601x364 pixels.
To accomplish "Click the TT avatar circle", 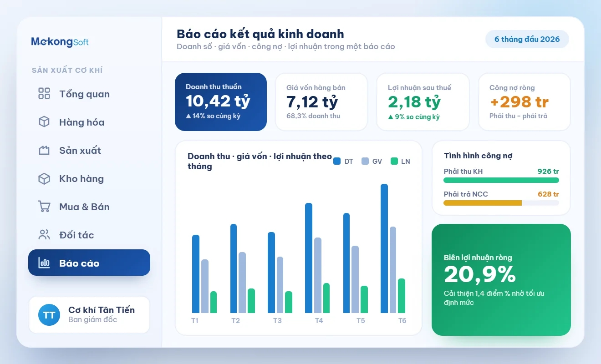I will click(49, 315).
